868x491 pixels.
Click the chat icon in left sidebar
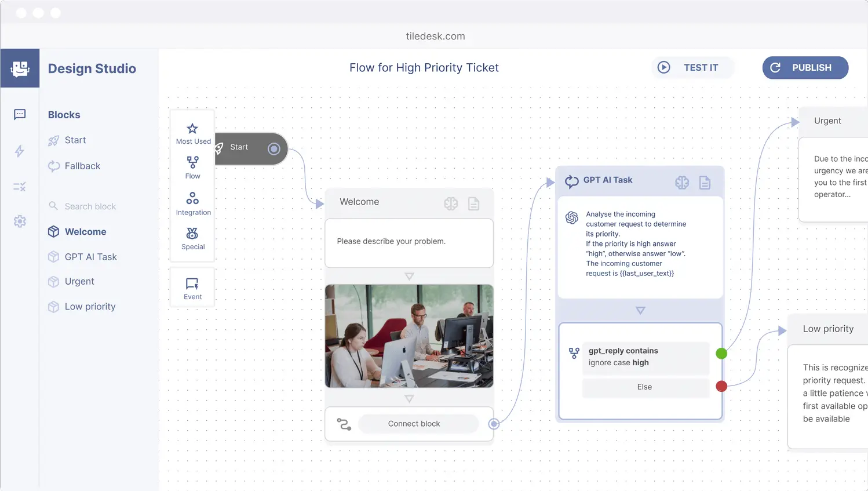tap(20, 114)
